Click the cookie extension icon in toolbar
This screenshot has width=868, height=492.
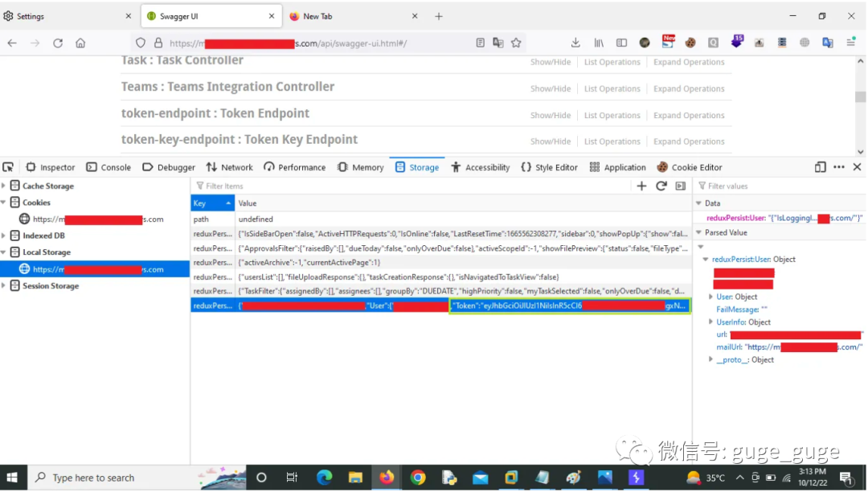tap(690, 43)
